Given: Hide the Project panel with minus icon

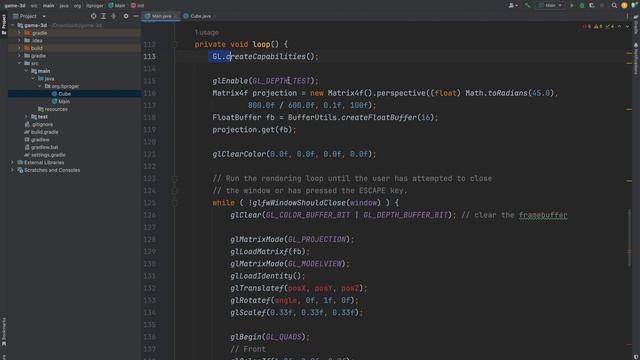Looking at the screenshot, I should (x=136, y=16).
